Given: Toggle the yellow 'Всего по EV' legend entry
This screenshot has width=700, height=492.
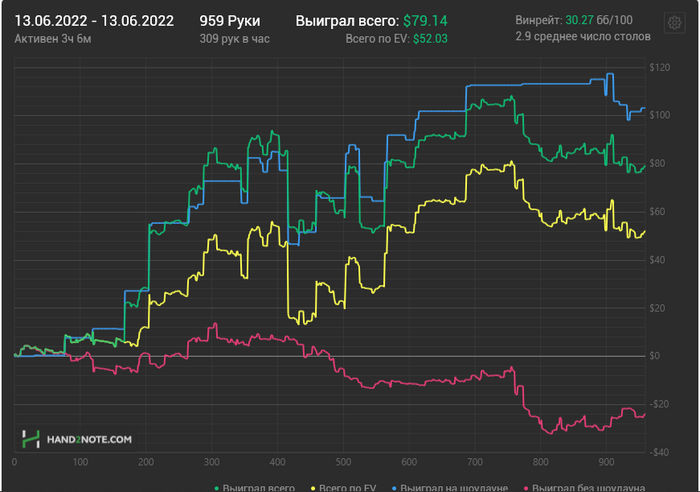Looking at the screenshot, I should click(343, 488).
